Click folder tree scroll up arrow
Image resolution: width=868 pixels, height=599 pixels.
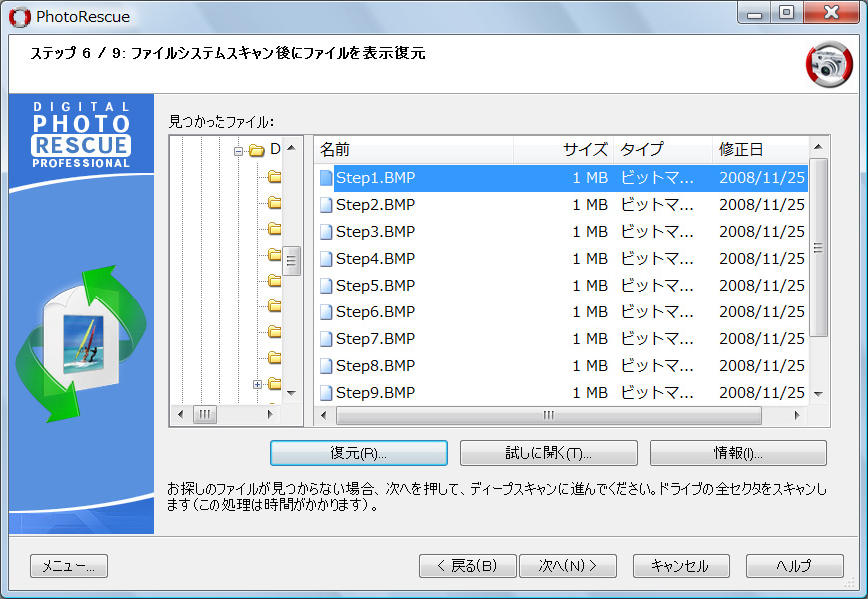(291, 148)
